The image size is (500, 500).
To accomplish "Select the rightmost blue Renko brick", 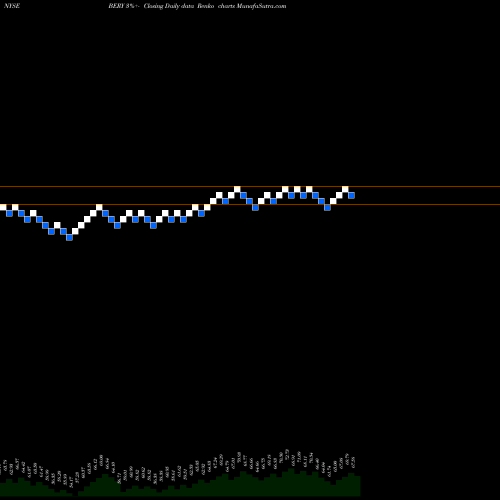I will click(351, 195).
